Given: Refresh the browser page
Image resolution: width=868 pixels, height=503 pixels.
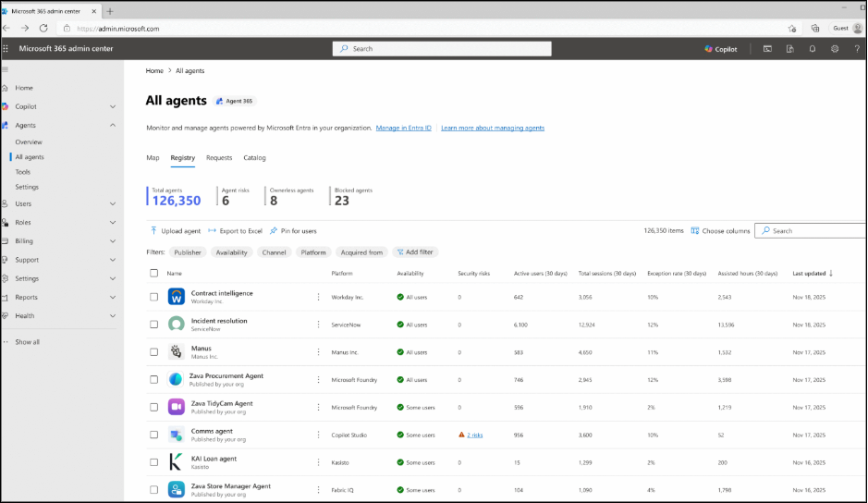Looking at the screenshot, I should coord(43,29).
